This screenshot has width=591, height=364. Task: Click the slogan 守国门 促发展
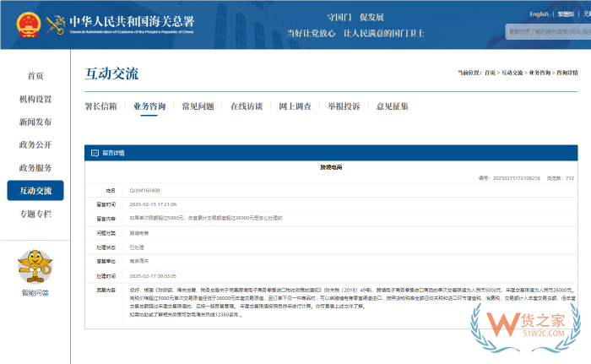(355, 18)
